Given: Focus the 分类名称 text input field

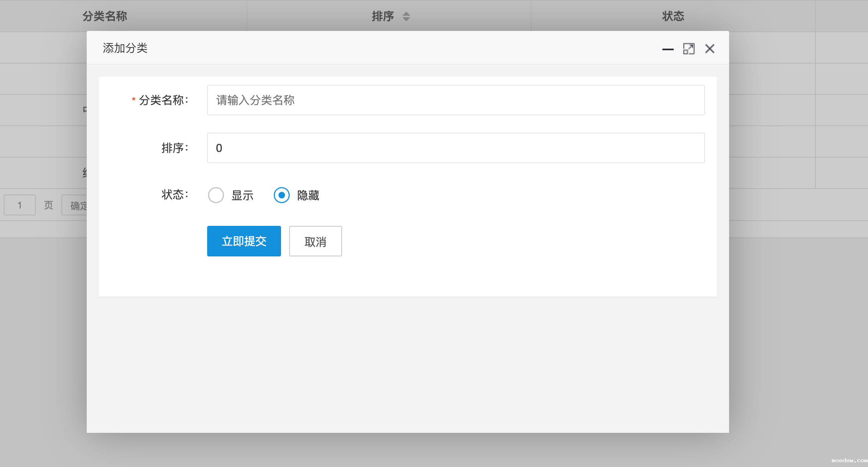Looking at the screenshot, I should click(456, 100).
